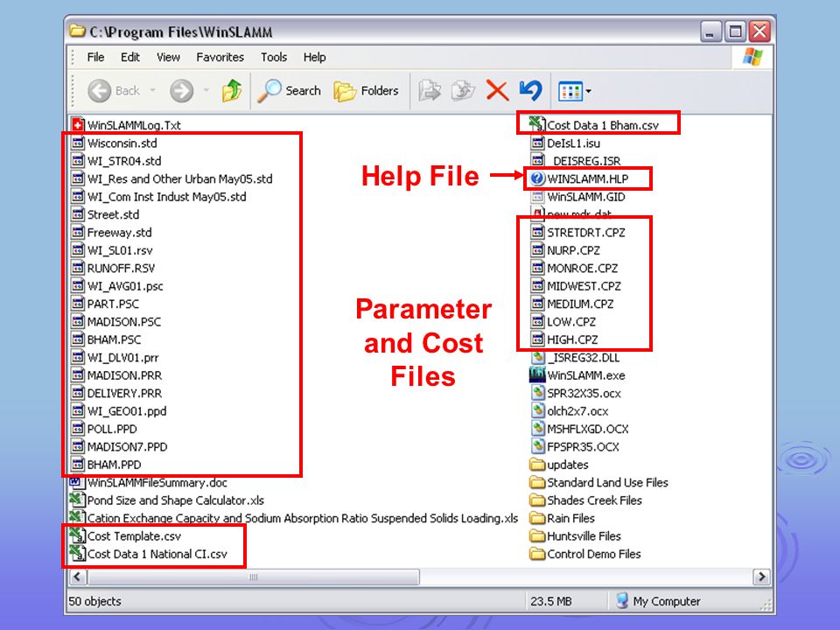Select the POLL.PPD file name
This screenshot has height=630, width=840.
112,429
